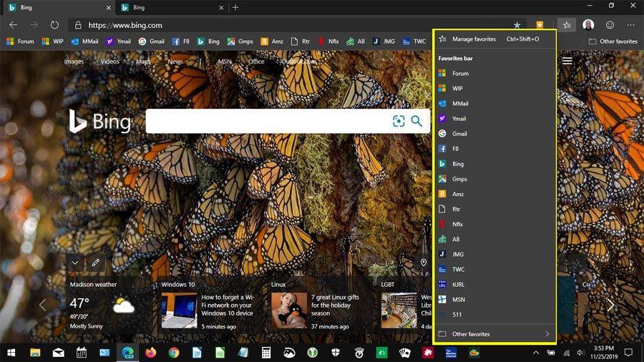Open WIP entry in favorites panel

[494, 89]
